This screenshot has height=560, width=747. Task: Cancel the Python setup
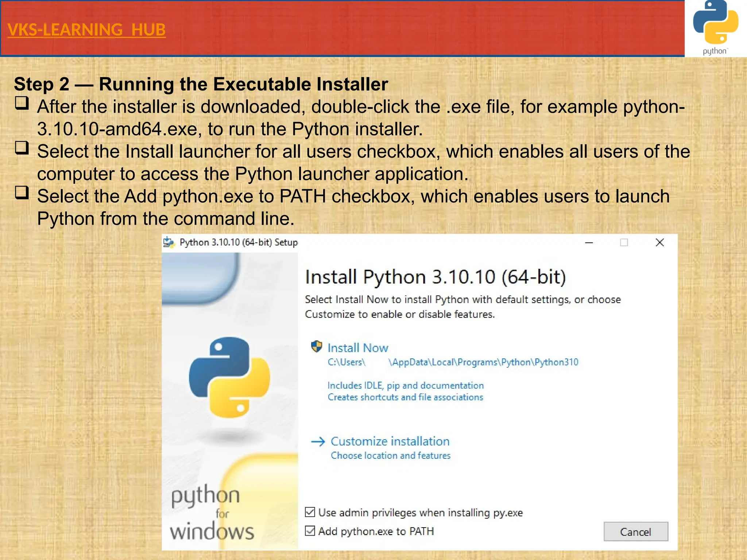(x=636, y=532)
